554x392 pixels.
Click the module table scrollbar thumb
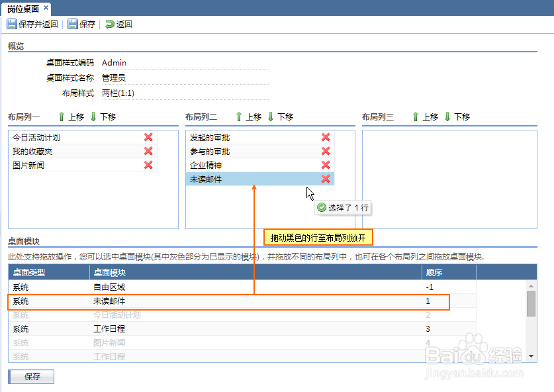coord(531,304)
